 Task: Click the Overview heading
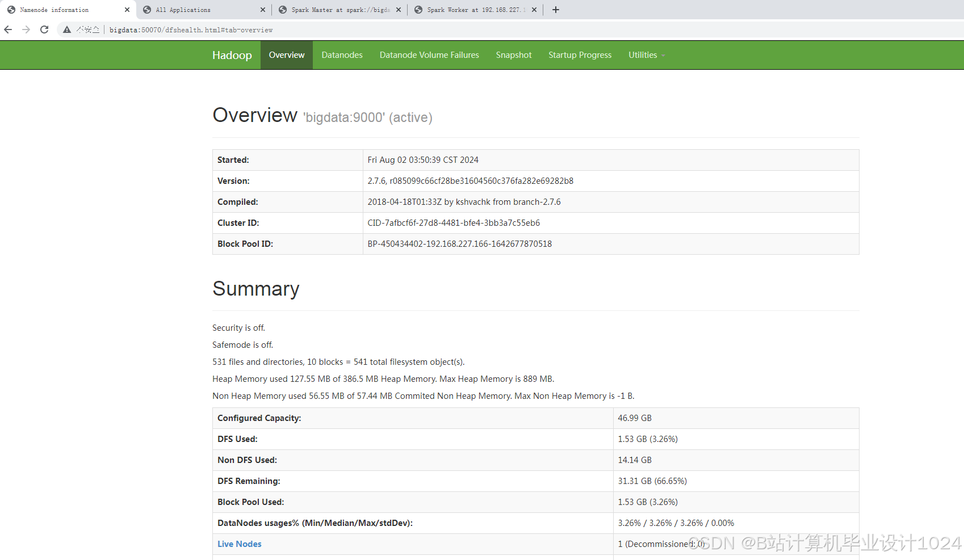[x=255, y=115]
